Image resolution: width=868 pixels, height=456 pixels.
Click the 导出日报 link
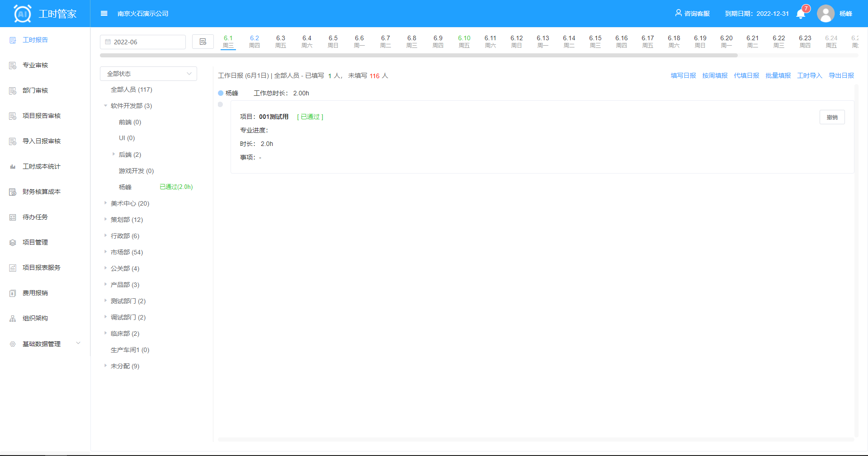click(x=841, y=75)
